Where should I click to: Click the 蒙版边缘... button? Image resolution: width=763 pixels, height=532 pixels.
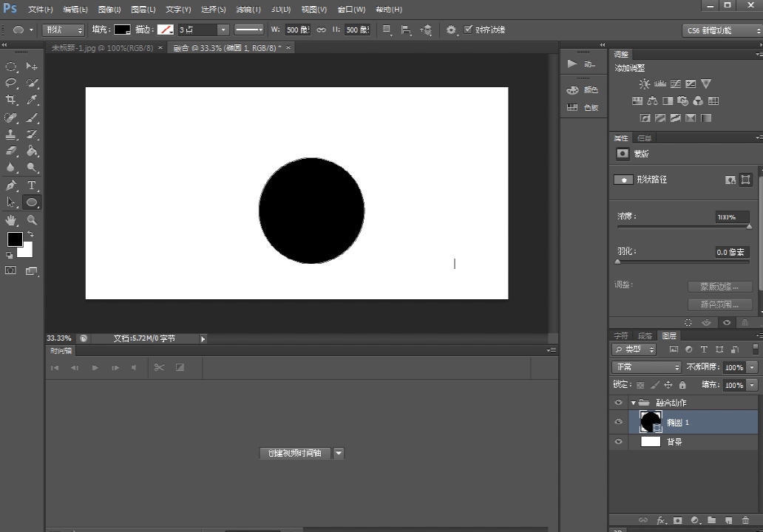719,287
